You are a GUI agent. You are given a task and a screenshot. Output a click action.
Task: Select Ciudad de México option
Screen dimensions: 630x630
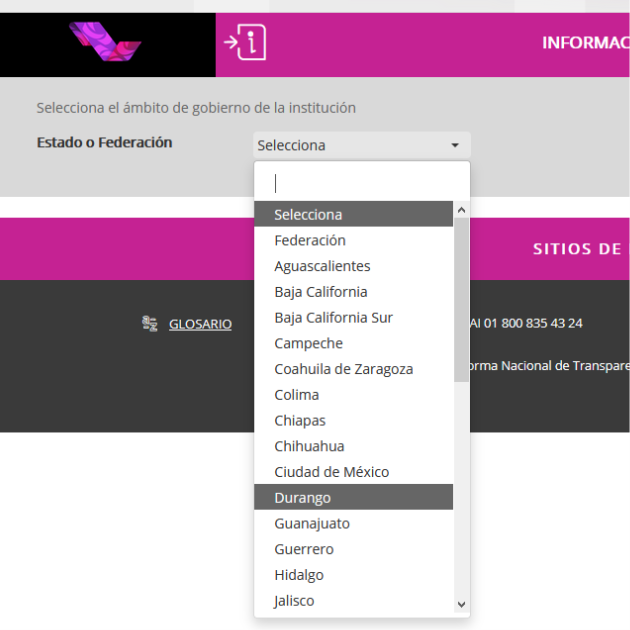point(331,472)
